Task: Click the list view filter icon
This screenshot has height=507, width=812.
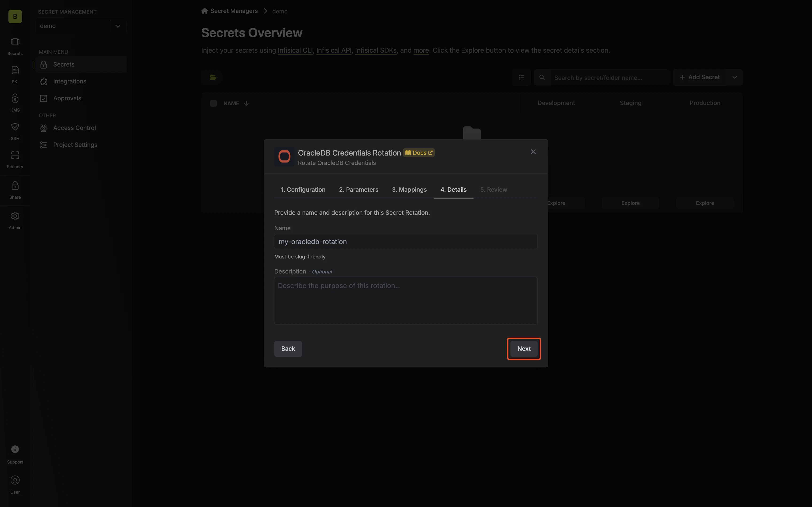Action: coord(521,78)
